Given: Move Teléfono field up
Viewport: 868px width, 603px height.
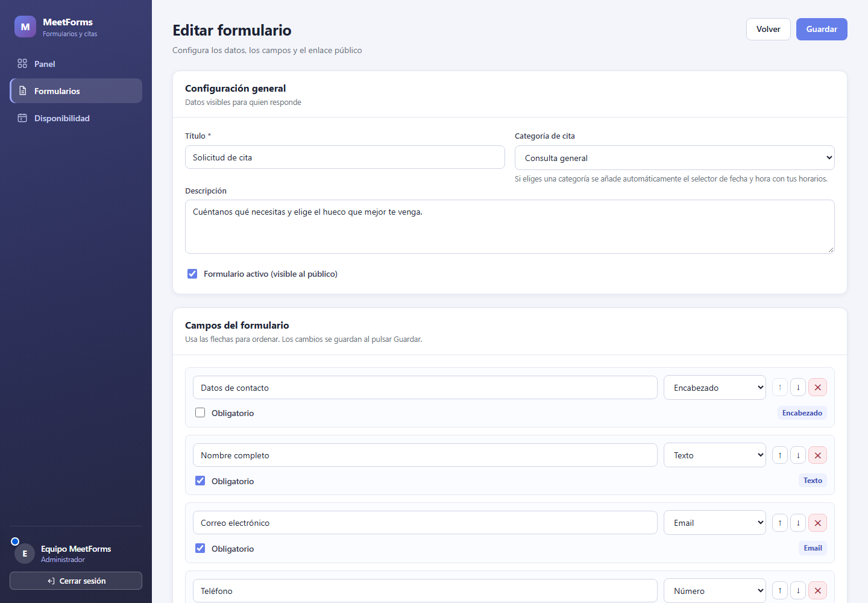Looking at the screenshot, I should (780, 590).
